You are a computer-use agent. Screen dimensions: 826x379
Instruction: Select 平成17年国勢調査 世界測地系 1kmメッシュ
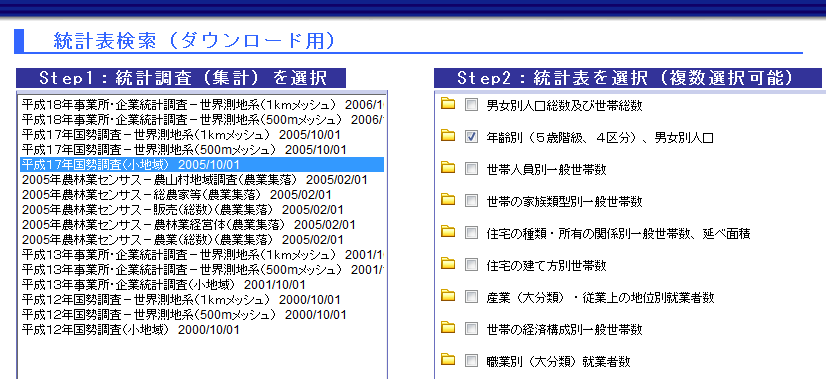[202, 134]
